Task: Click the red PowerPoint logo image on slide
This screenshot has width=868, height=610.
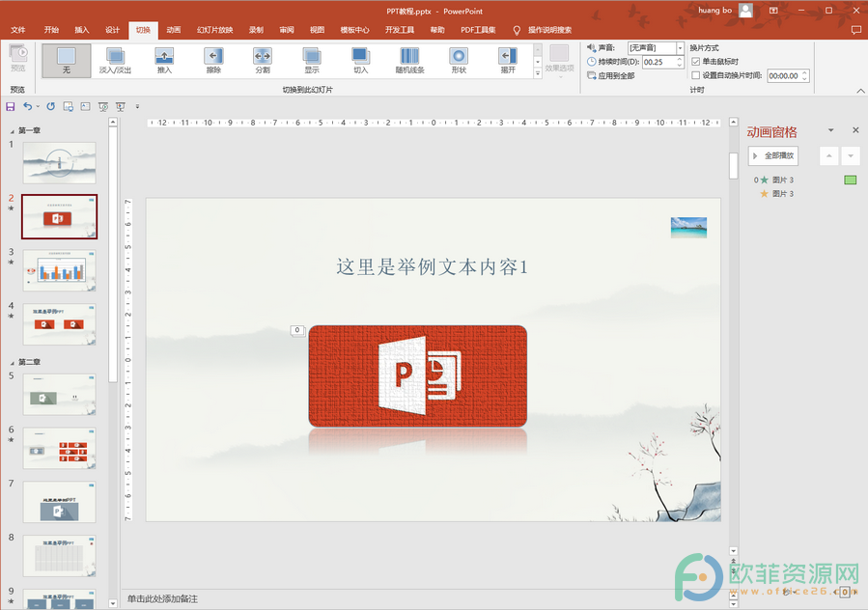Action: pos(417,376)
